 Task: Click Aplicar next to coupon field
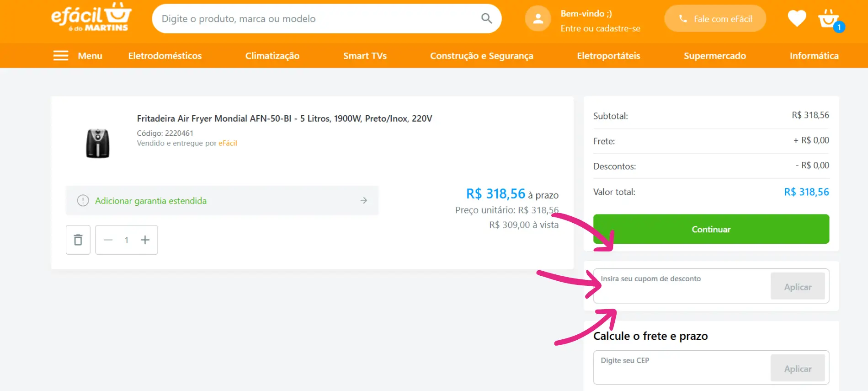point(798,287)
